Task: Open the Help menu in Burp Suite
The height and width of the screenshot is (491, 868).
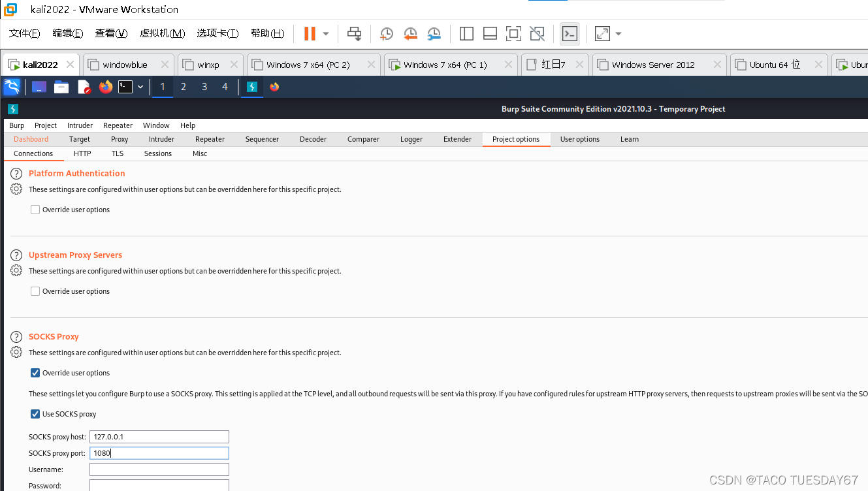Action: click(188, 125)
